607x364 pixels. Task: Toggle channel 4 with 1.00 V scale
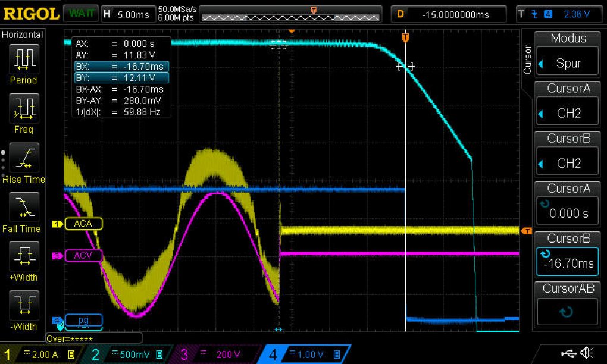pyautogui.click(x=304, y=354)
